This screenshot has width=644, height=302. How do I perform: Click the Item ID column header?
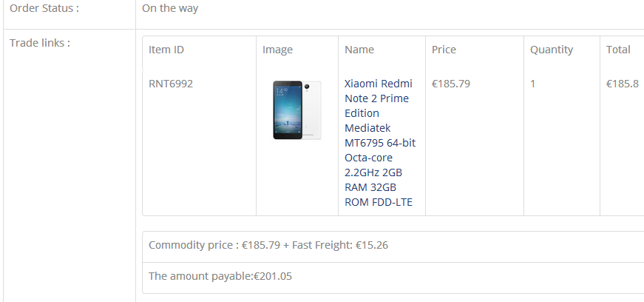click(166, 50)
